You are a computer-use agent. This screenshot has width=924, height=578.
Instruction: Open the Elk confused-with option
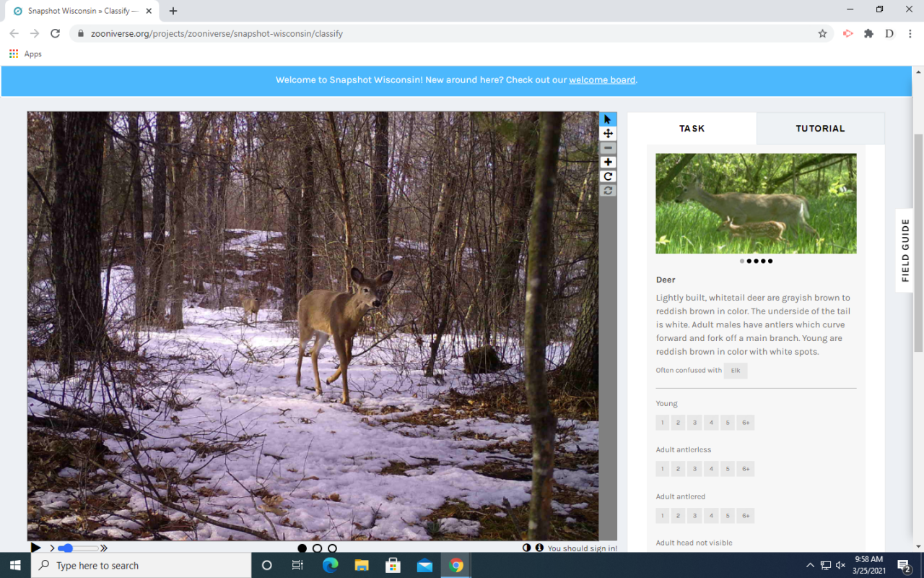pos(736,371)
